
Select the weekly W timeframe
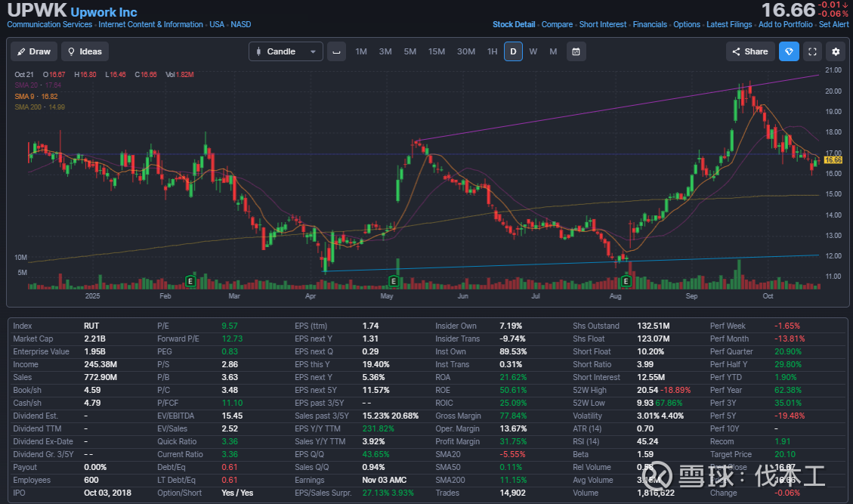click(x=533, y=51)
